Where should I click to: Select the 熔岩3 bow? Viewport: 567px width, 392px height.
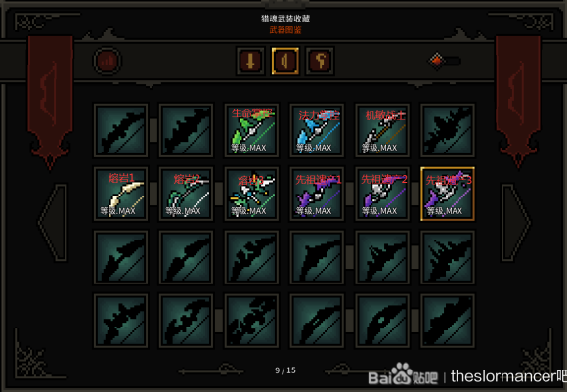click(x=251, y=194)
